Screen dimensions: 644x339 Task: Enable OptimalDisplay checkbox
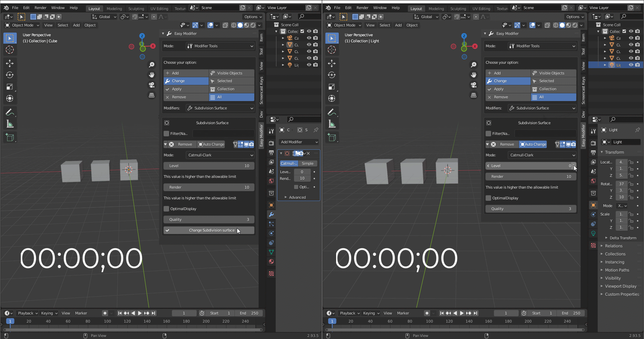click(166, 209)
